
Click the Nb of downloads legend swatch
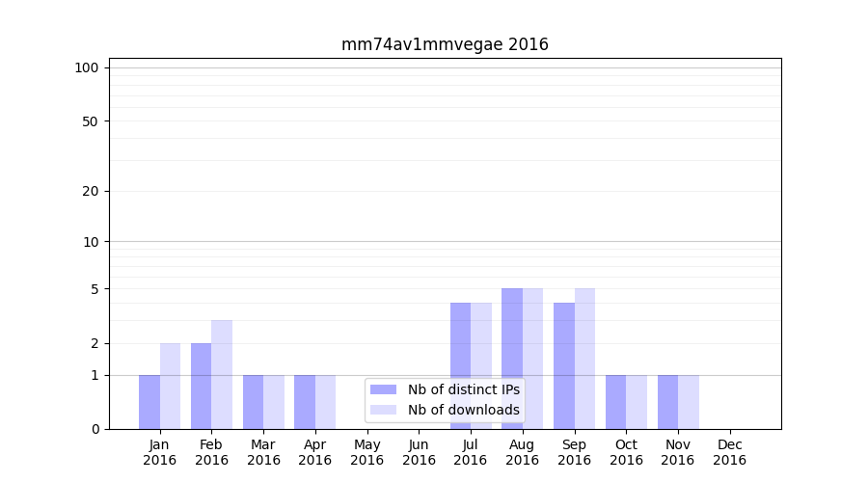383,410
